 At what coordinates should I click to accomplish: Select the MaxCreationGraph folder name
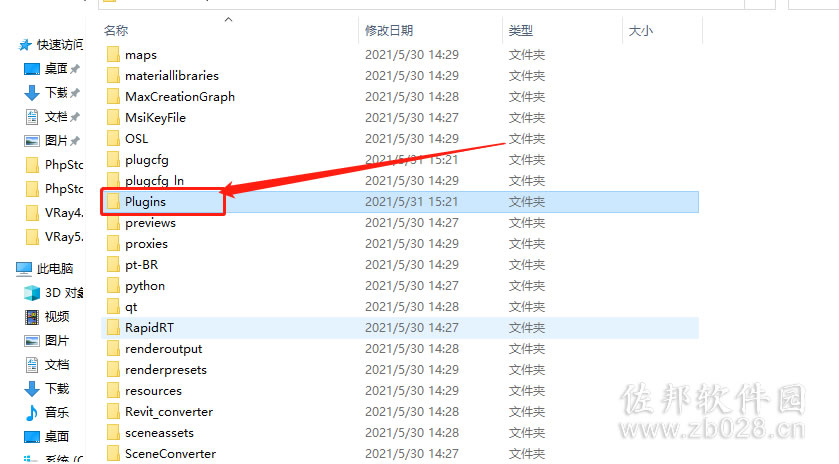coord(180,96)
